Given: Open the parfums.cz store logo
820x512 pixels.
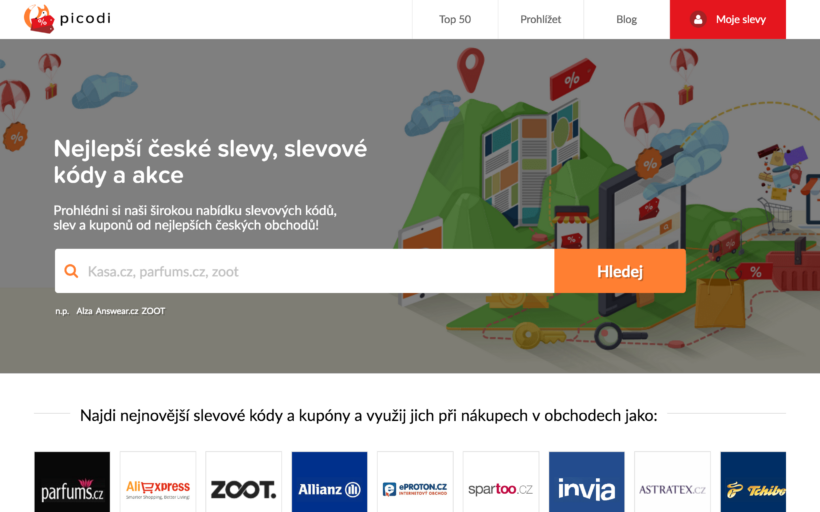Looking at the screenshot, I should coord(72,482).
